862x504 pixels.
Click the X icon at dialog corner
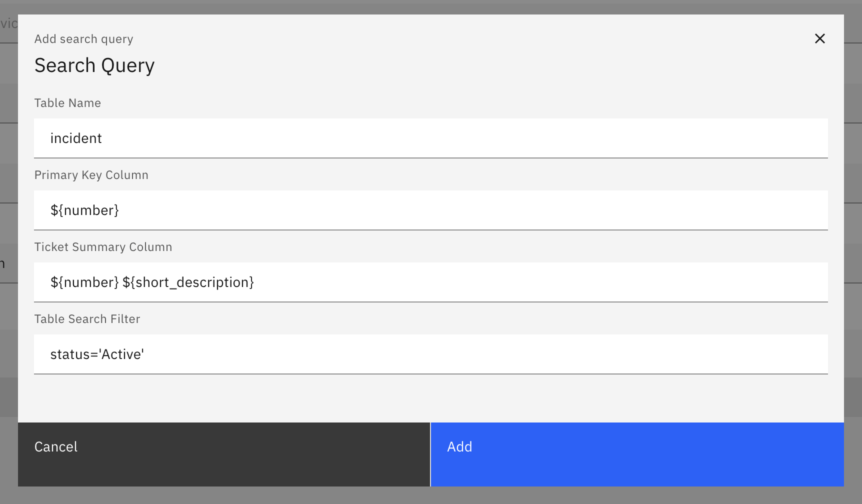click(x=819, y=38)
